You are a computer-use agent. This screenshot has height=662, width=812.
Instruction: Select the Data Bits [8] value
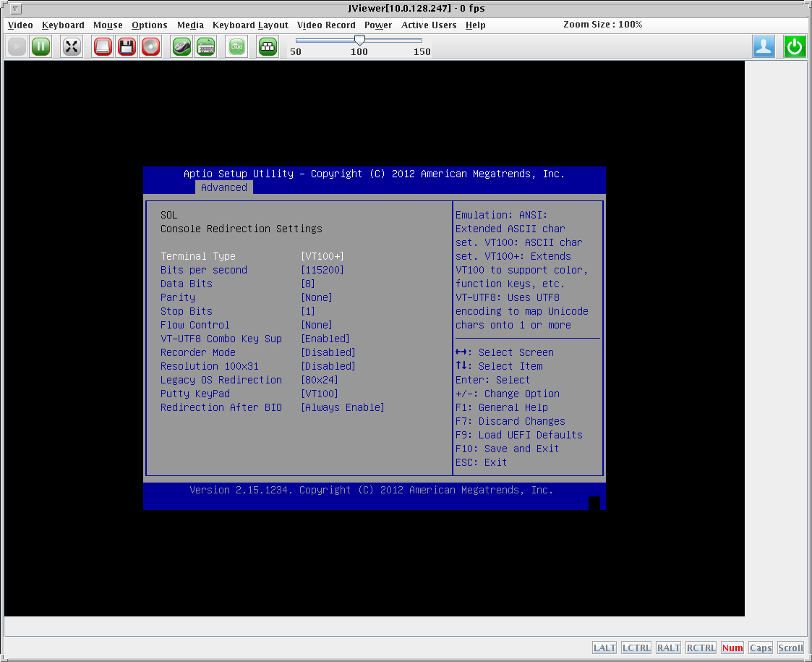(x=307, y=284)
